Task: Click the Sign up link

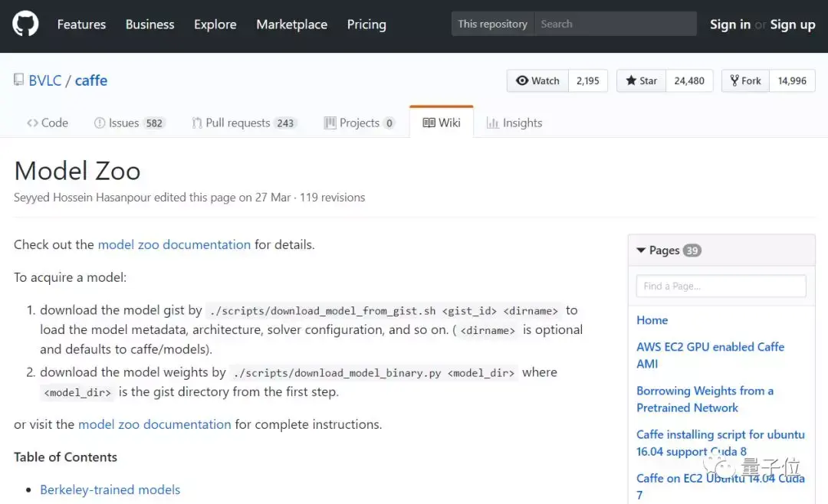Action: (x=793, y=25)
